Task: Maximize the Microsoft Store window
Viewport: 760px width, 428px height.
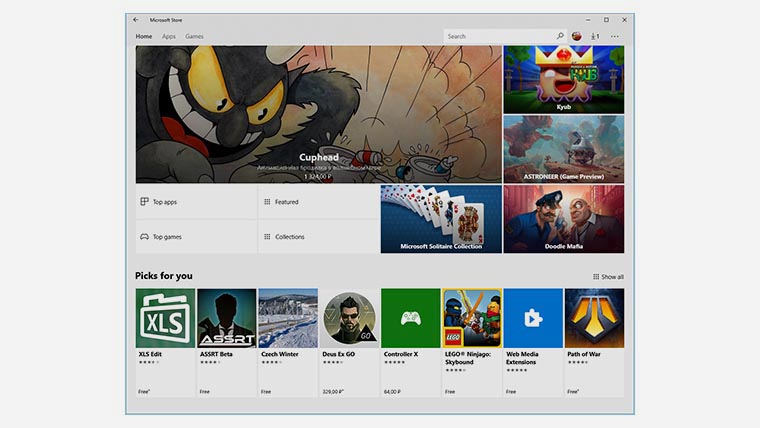Action: pyautogui.click(x=606, y=20)
